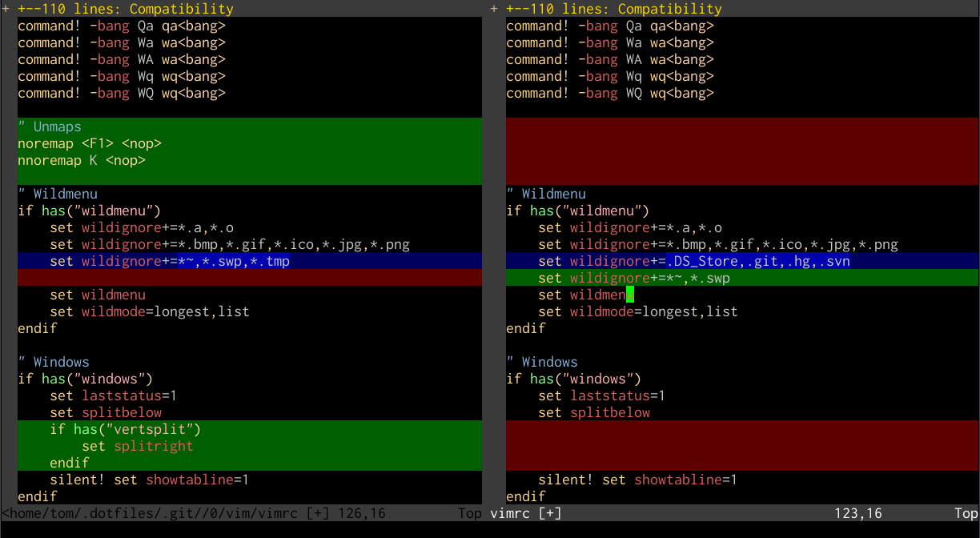Viewport: 980px width, 538px height.
Task: Click the plus fold marker in the right window
Action: 493,9
